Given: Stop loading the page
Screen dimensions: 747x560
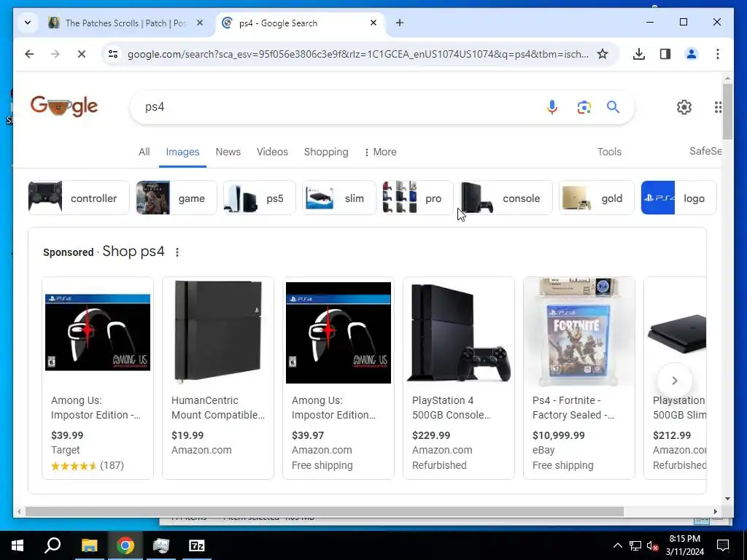Looking at the screenshot, I should [x=82, y=54].
